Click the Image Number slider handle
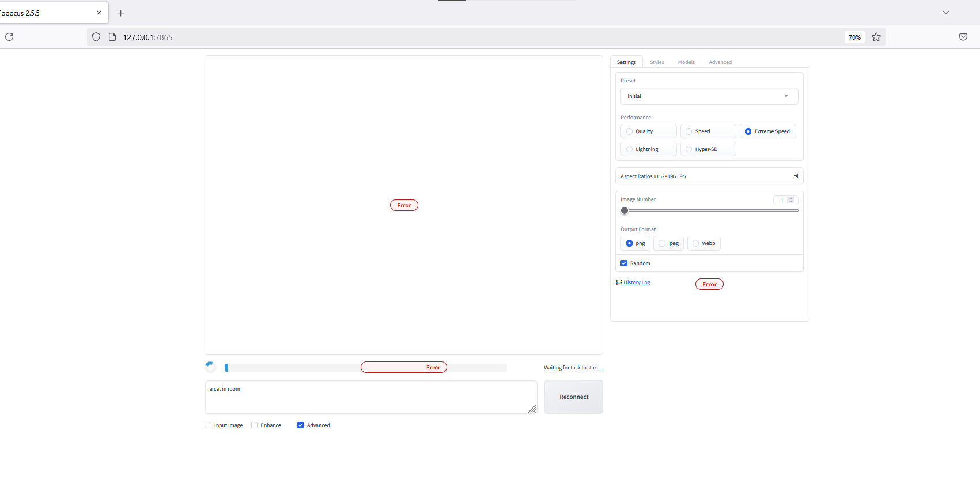 pyautogui.click(x=625, y=210)
